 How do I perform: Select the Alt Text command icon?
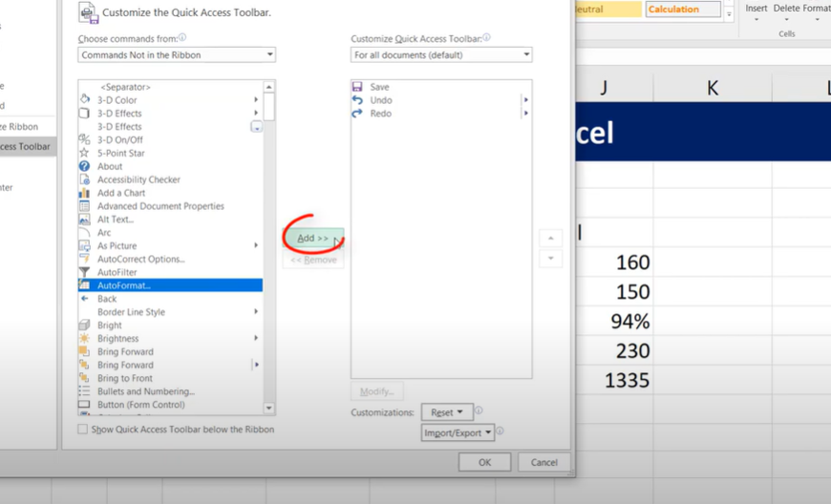point(84,219)
